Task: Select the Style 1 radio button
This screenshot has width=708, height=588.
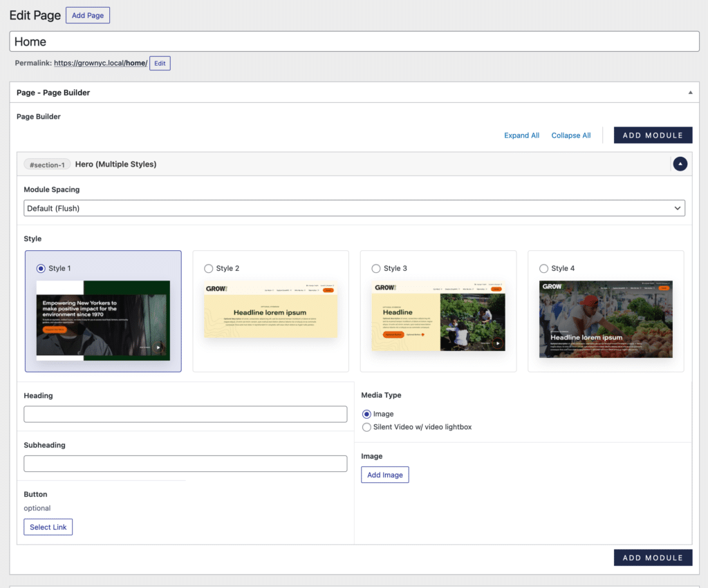Action: [x=41, y=269]
